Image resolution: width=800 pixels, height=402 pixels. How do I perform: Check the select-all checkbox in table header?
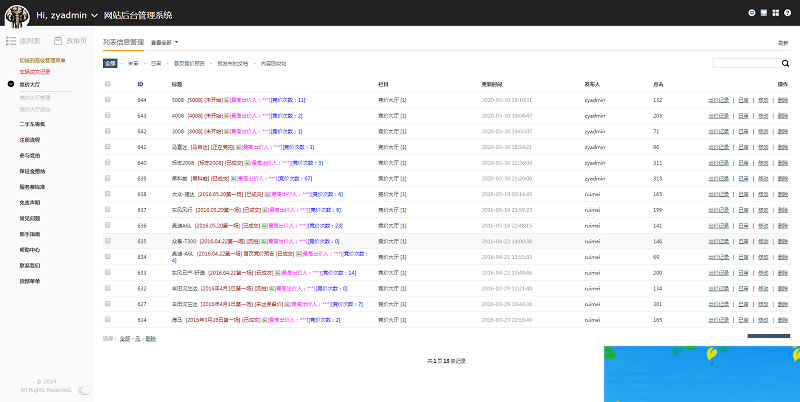(x=108, y=84)
